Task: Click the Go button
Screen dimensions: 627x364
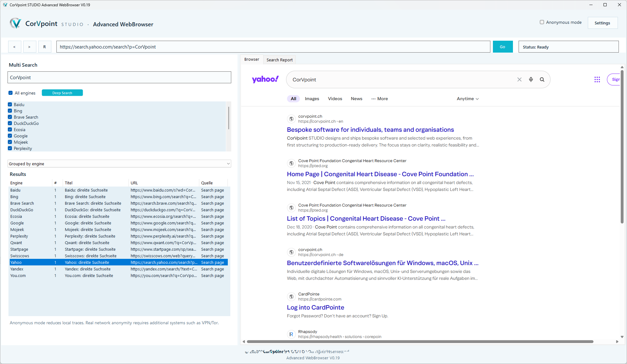Action: [503, 47]
